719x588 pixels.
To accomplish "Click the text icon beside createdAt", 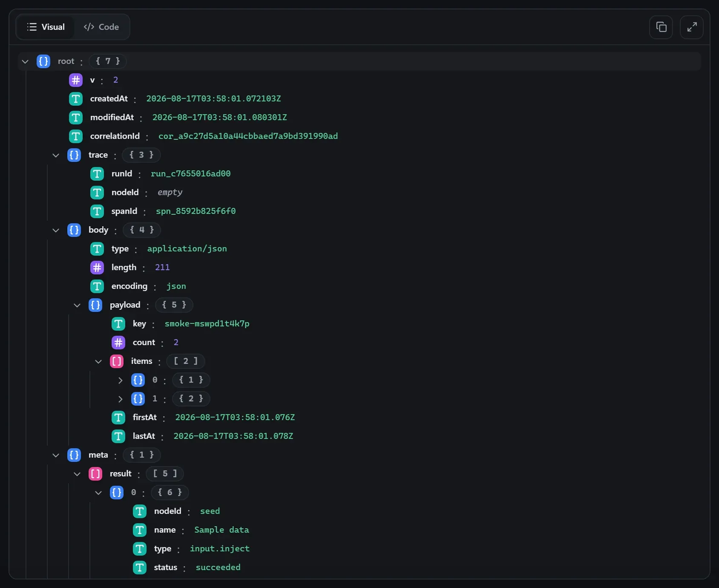I will click(x=76, y=99).
